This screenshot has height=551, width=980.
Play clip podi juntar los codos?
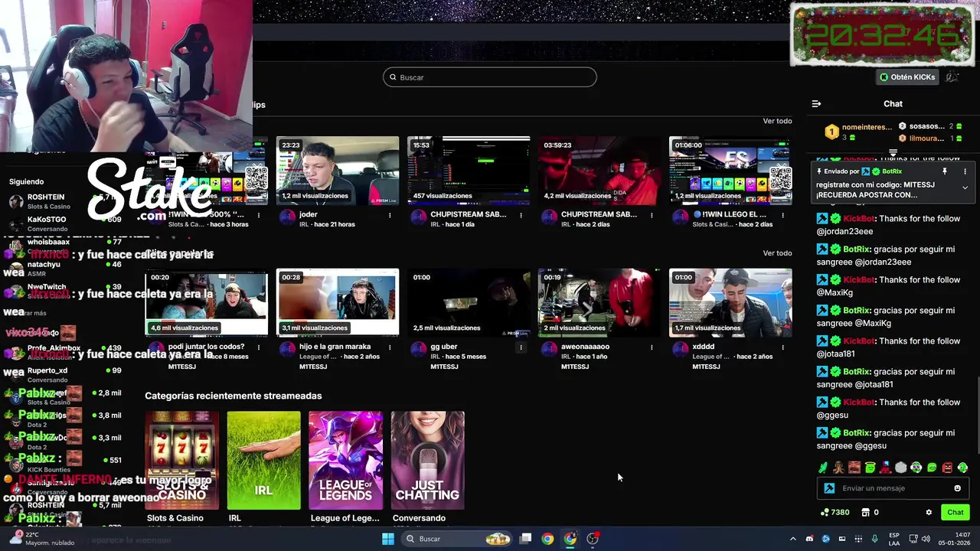(x=207, y=302)
